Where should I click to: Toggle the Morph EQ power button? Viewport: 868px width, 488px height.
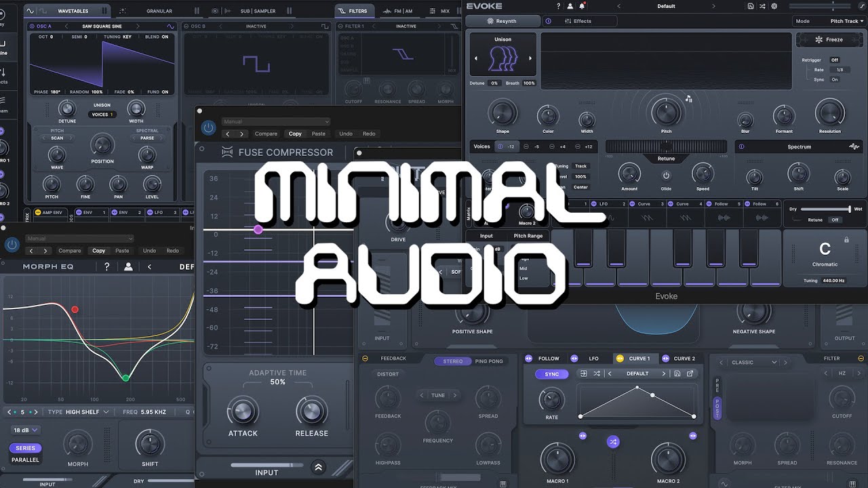tap(11, 245)
